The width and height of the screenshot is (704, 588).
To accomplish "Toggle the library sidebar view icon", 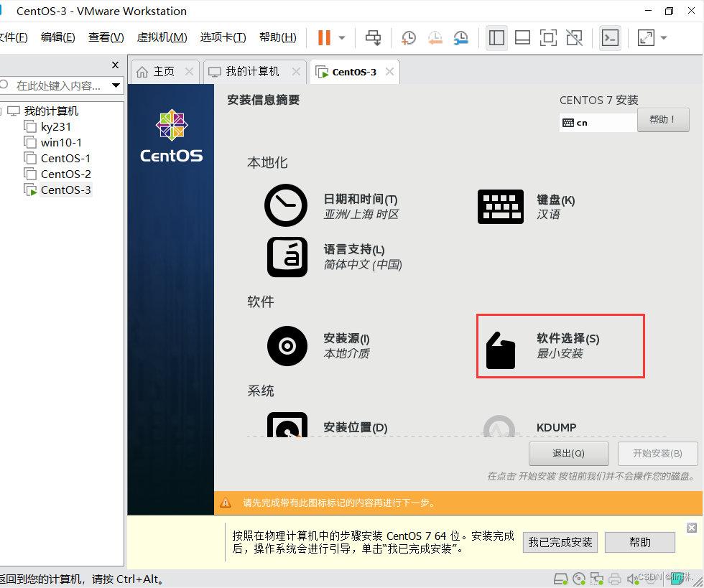I will point(496,38).
